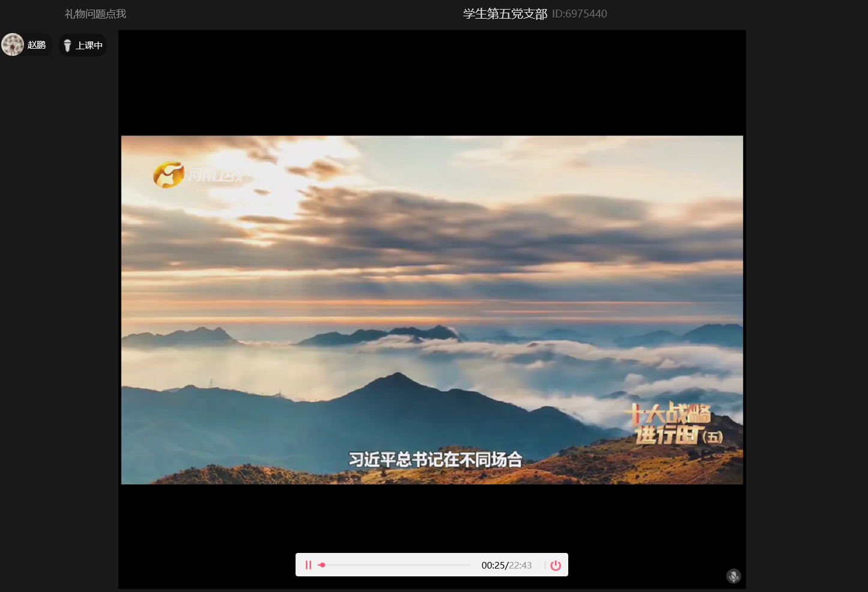Click the 00:25 elapsed time readout
Image resolution: width=868 pixels, height=592 pixels.
pos(493,566)
